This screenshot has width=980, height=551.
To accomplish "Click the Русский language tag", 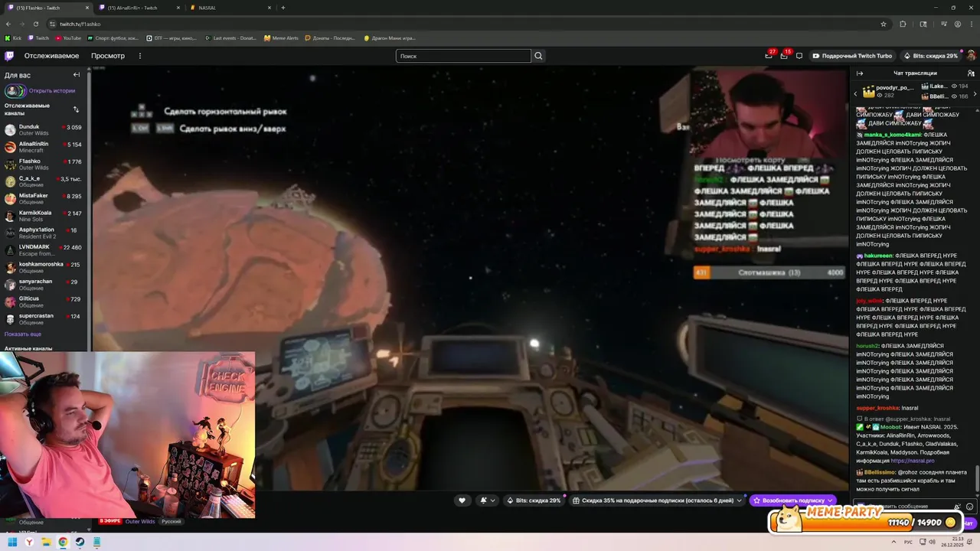I will tap(171, 521).
